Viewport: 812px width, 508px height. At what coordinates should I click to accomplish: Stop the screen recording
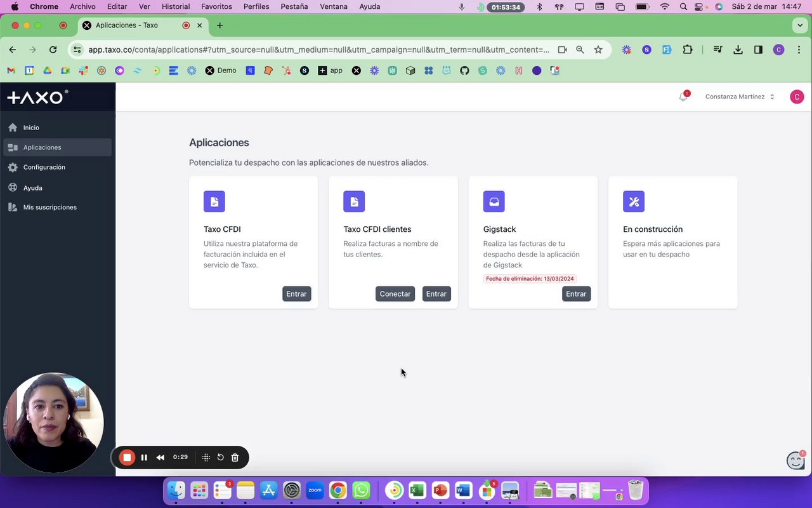tap(127, 457)
